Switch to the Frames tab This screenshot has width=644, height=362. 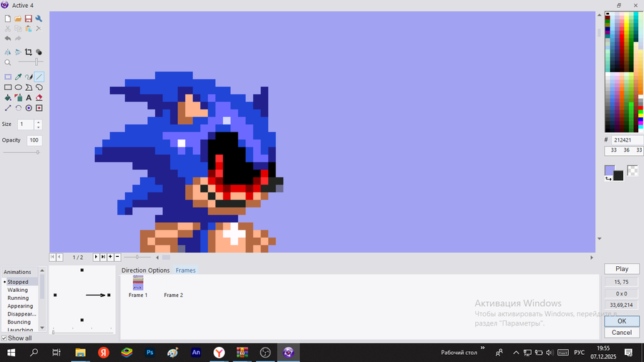(185, 270)
